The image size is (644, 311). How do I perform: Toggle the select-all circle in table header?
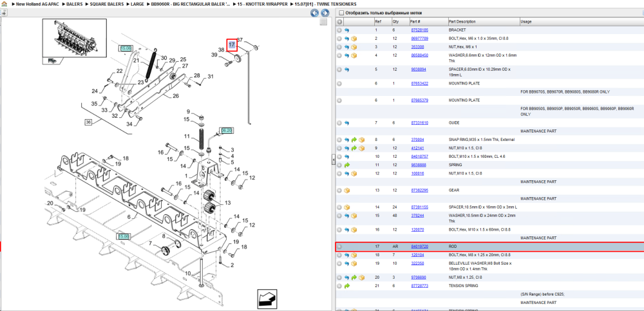click(x=339, y=22)
